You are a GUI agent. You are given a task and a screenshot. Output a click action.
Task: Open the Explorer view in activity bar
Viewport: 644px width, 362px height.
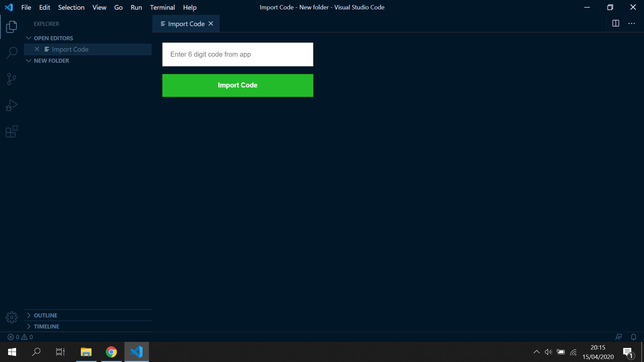[11, 27]
